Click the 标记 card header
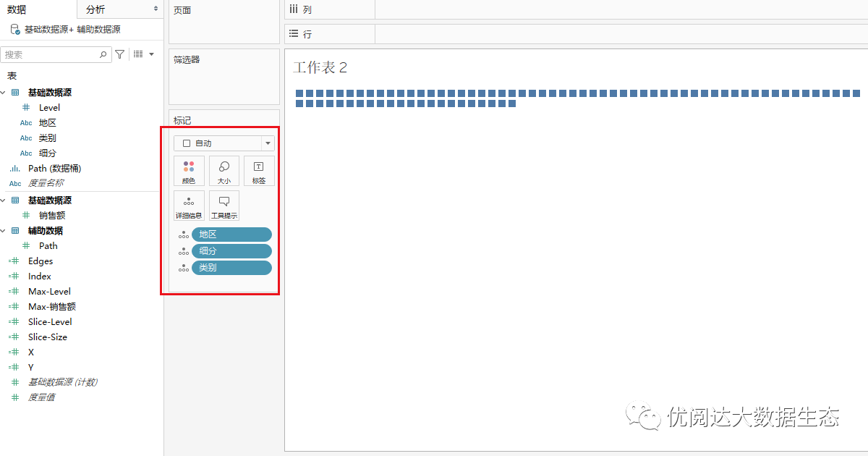 point(182,120)
